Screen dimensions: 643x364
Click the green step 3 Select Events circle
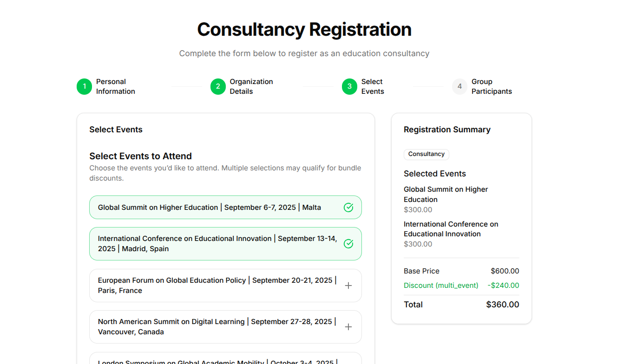pyautogui.click(x=349, y=86)
